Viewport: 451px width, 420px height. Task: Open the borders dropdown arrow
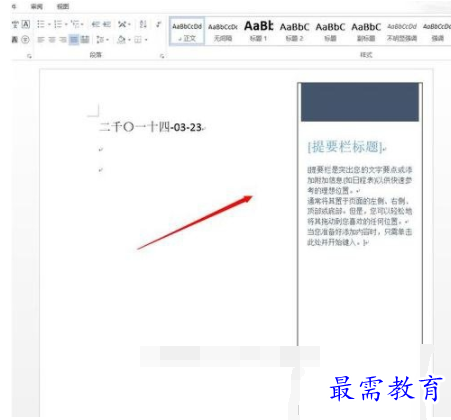(146, 40)
